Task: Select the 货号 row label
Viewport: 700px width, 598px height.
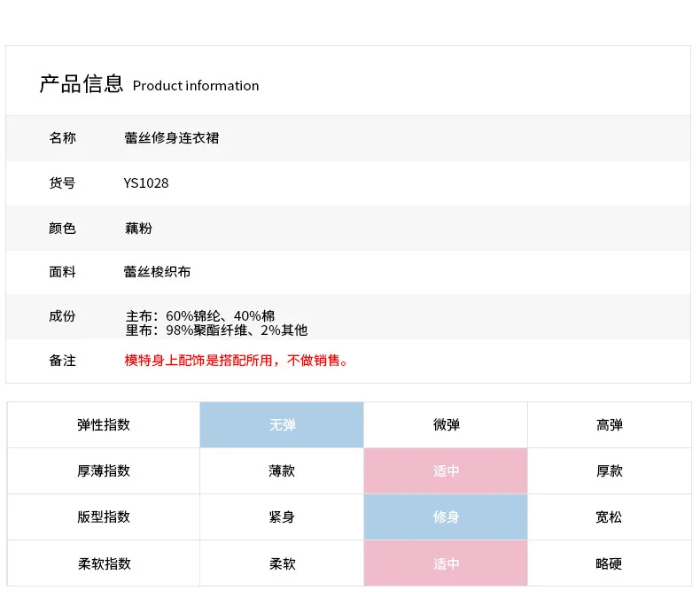Action: coord(63,183)
